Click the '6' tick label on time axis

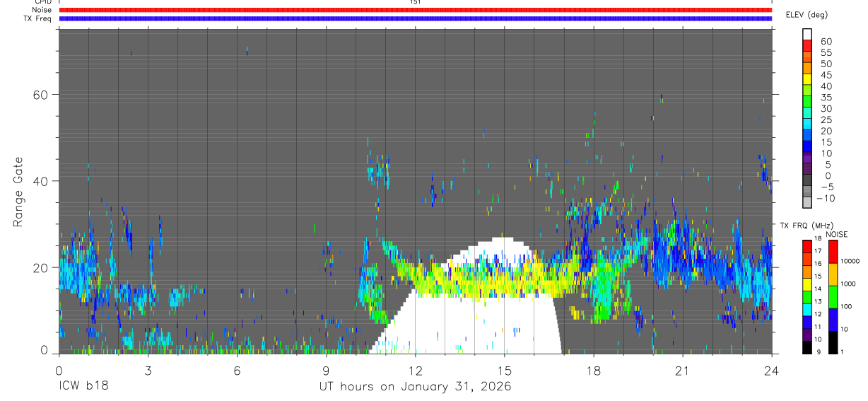pyautogui.click(x=237, y=371)
